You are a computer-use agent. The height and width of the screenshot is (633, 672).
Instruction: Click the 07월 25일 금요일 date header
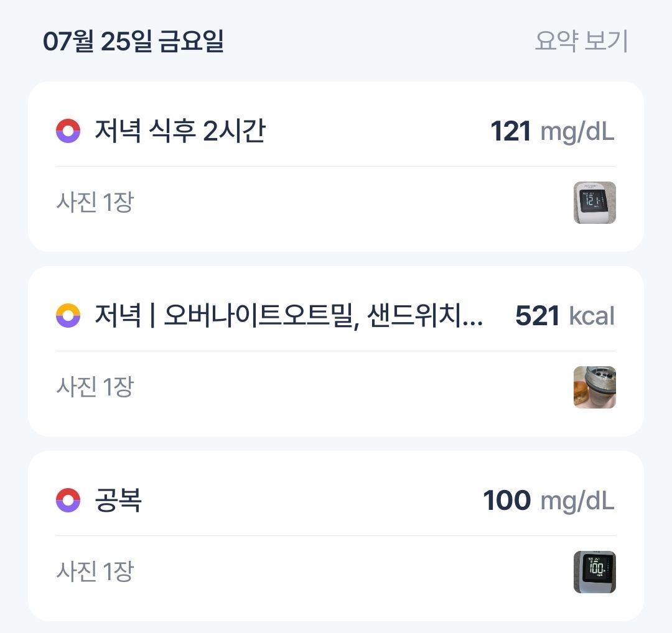tap(133, 42)
